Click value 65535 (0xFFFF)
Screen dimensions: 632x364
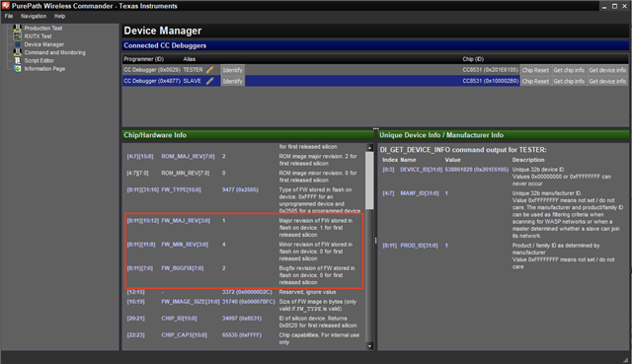point(241,335)
